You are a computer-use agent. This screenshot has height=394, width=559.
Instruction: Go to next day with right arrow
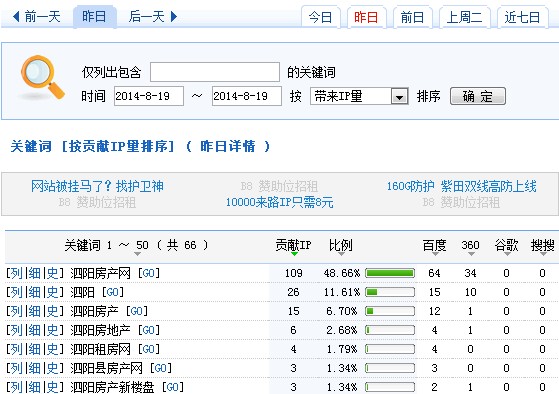pyautogui.click(x=153, y=16)
